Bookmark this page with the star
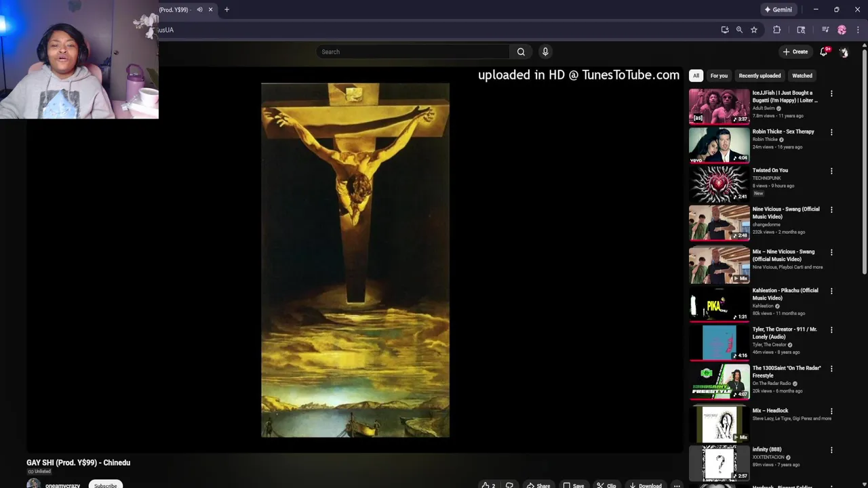 pos(754,30)
